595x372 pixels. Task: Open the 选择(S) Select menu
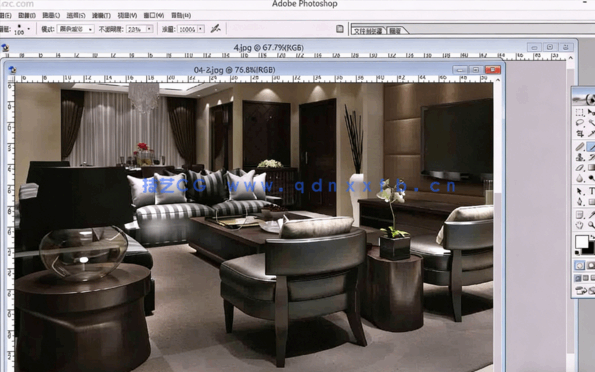pyautogui.click(x=76, y=16)
